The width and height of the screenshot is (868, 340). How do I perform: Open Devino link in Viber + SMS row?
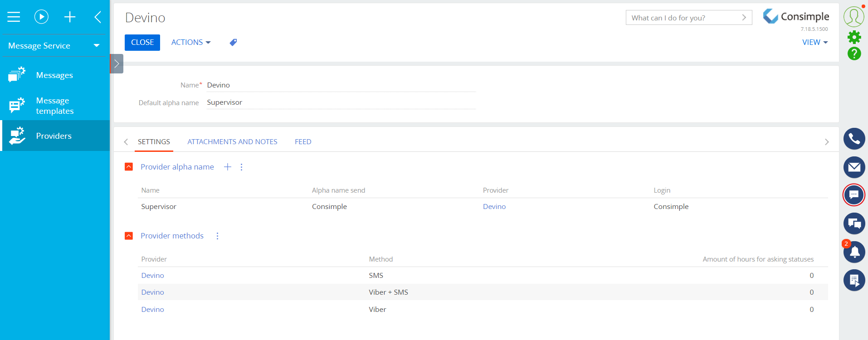tap(152, 292)
